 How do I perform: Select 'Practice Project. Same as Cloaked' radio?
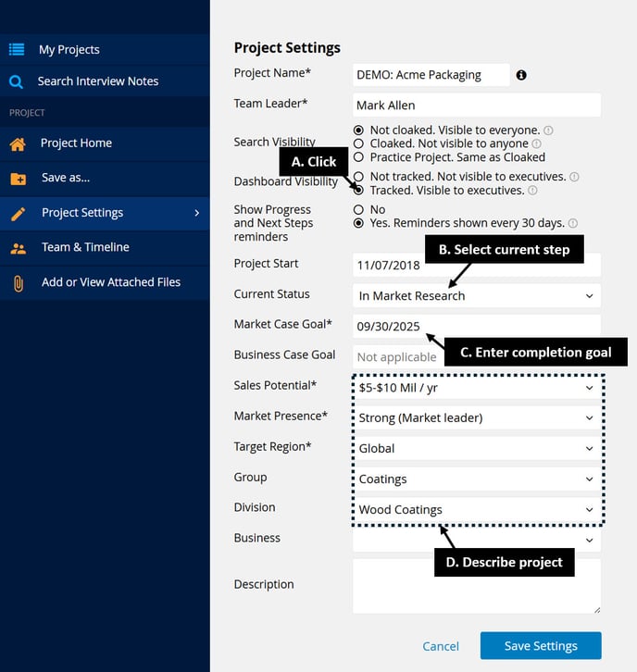pyautogui.click(x=359, y=157)
